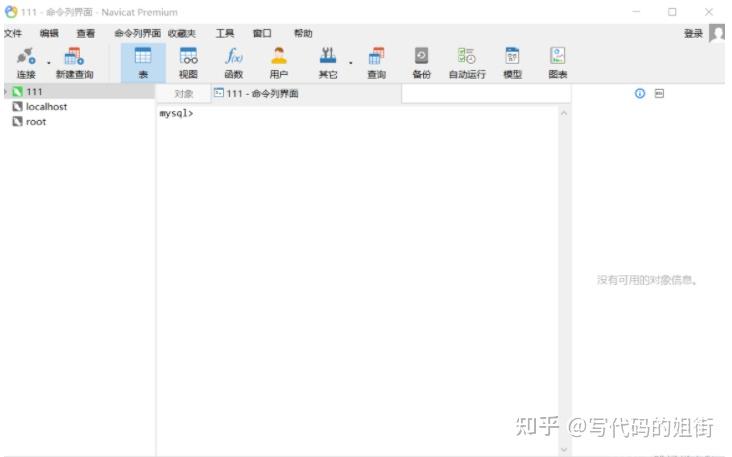Click the console scrollbar up arrow
Image resolution: width=732 pixels, height=457 pixels.
click(564, 113)
